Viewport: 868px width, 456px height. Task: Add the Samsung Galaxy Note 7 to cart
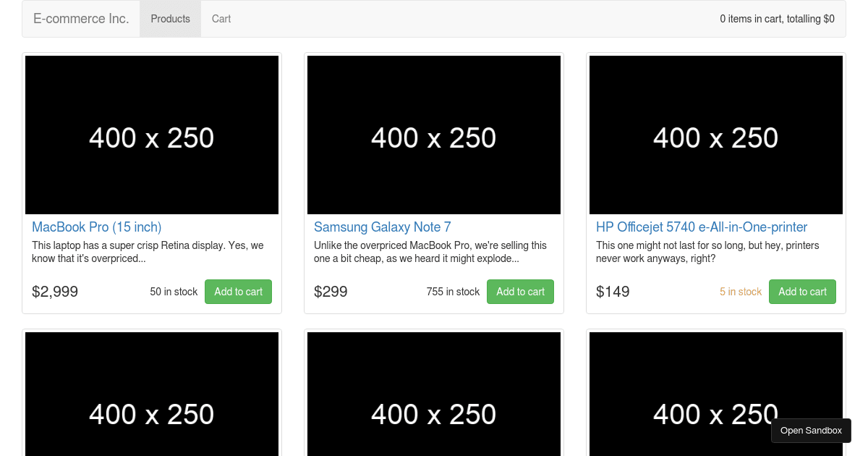[520, 292]
